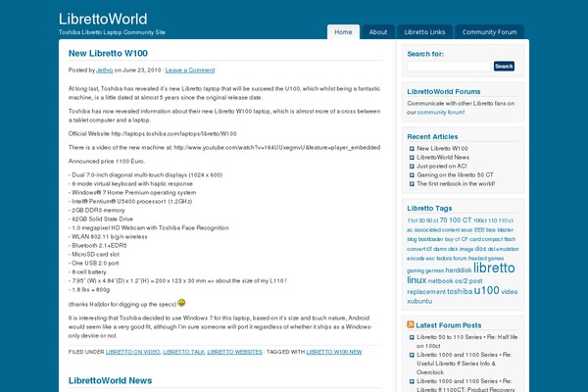Select the large libretto tag in Libretto Tags
This screenshot has height=392, width=588.
494,268
